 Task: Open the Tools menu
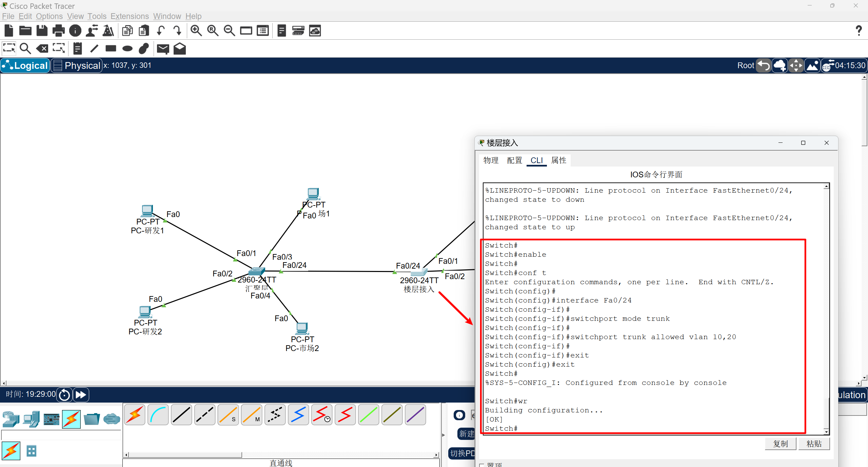pyautogui.click(x=97, y=16)
